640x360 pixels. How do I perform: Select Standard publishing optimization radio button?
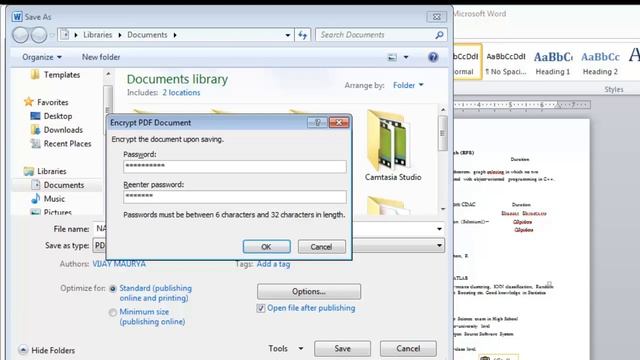(x=113, y=289)
